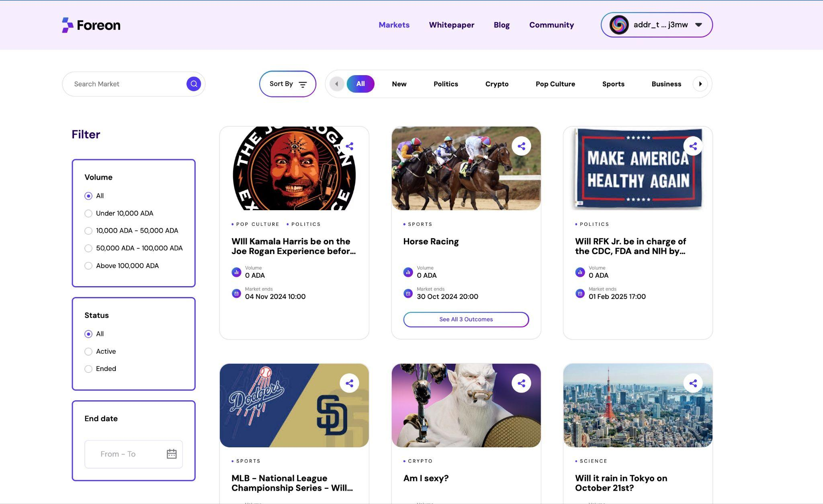This screenshot has width=823, height=504.
Task: Share the Tokyo rain market card
Action: point(693,383)
